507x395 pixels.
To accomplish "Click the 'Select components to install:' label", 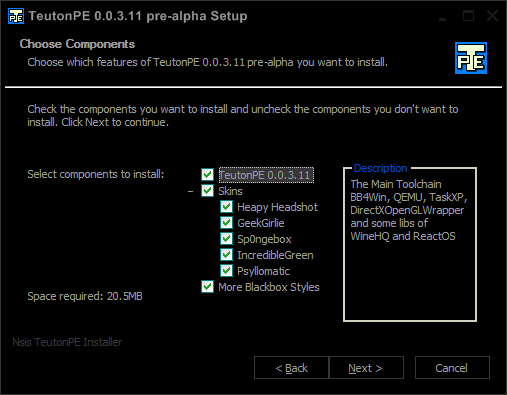I will (96, 174).
